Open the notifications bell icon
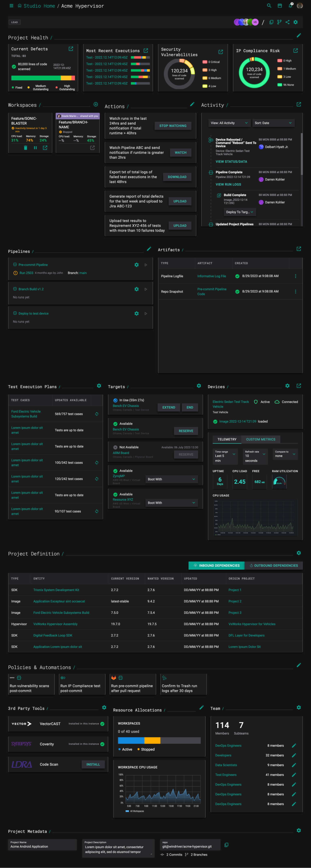 tap(290, 6)
